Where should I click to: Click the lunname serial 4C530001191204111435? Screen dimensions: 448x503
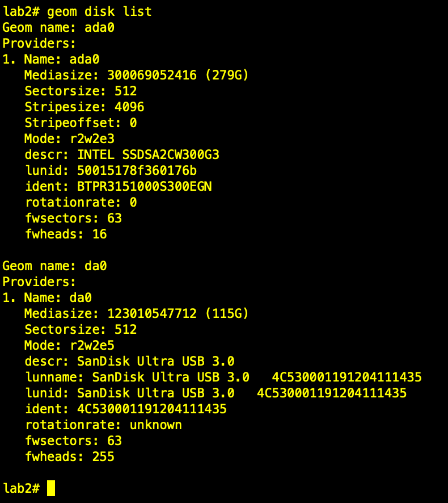[346, 377]
